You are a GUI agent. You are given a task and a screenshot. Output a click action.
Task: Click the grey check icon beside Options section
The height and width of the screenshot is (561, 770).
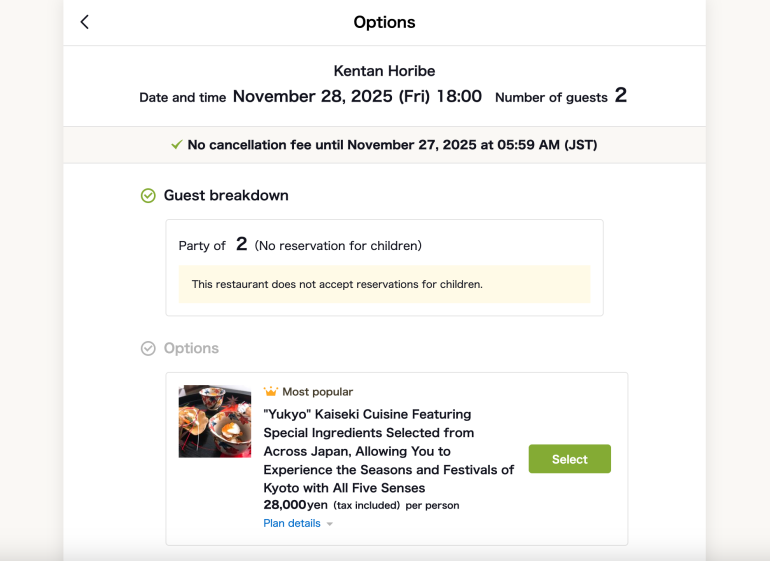(148, 348)
